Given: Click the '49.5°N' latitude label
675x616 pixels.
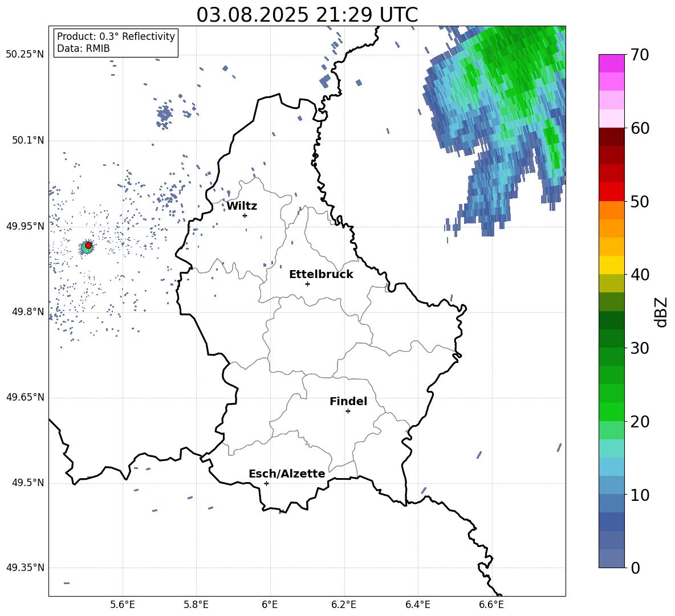Looking at the screenshot, I should click(x=28, y=483).
